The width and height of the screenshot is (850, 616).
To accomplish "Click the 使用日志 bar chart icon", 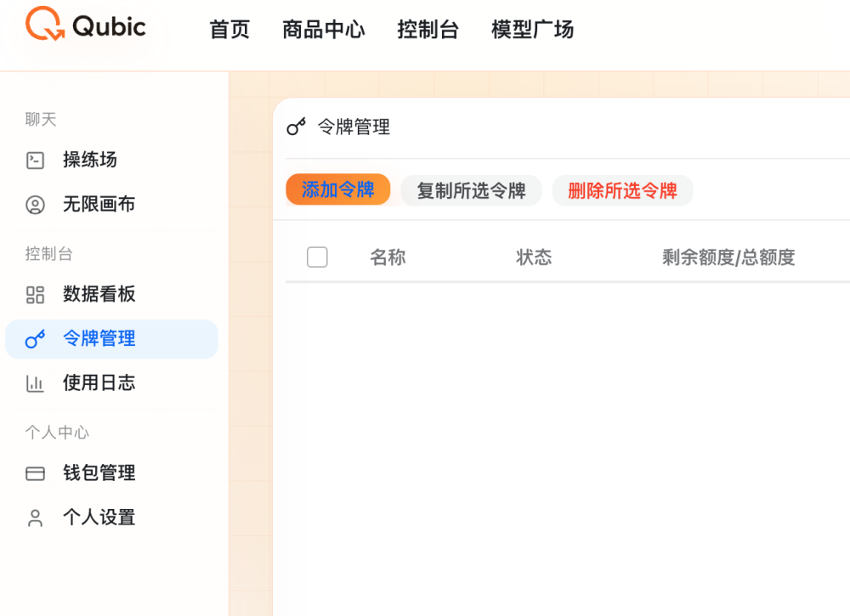I will 35,383.
